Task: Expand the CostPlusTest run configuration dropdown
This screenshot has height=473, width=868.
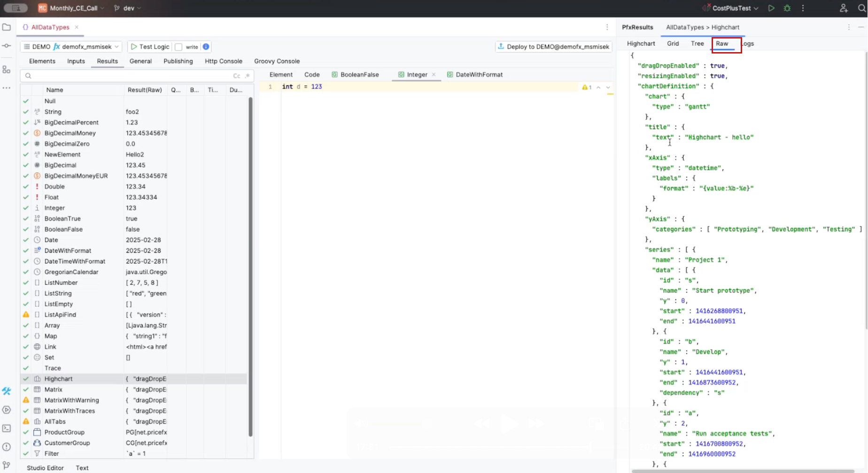Action: coord(735,8)
